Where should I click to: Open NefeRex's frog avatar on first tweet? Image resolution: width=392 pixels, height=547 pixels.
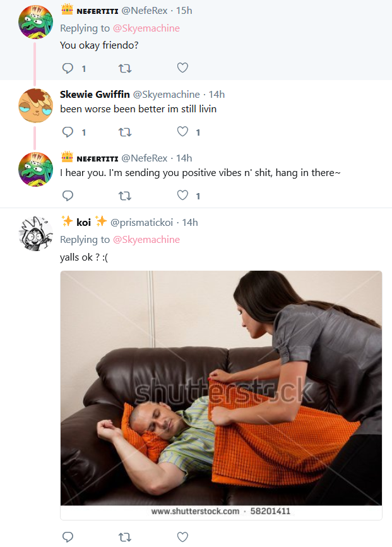tap(35, 21)
